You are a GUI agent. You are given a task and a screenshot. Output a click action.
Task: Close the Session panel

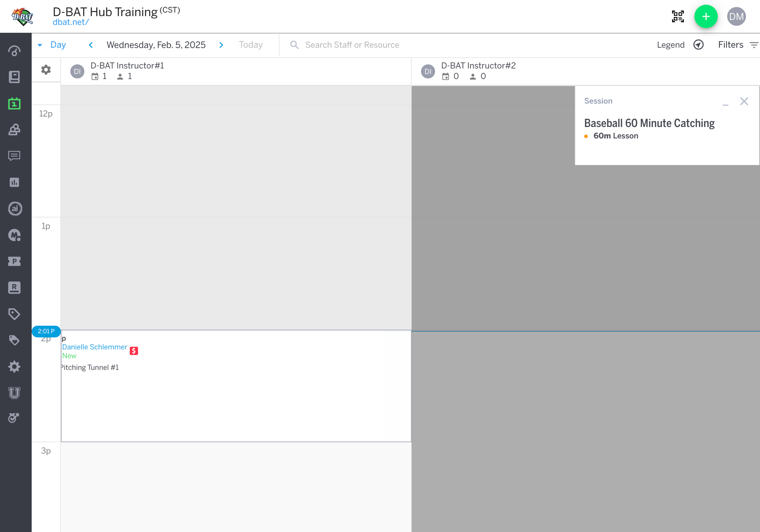744,101
